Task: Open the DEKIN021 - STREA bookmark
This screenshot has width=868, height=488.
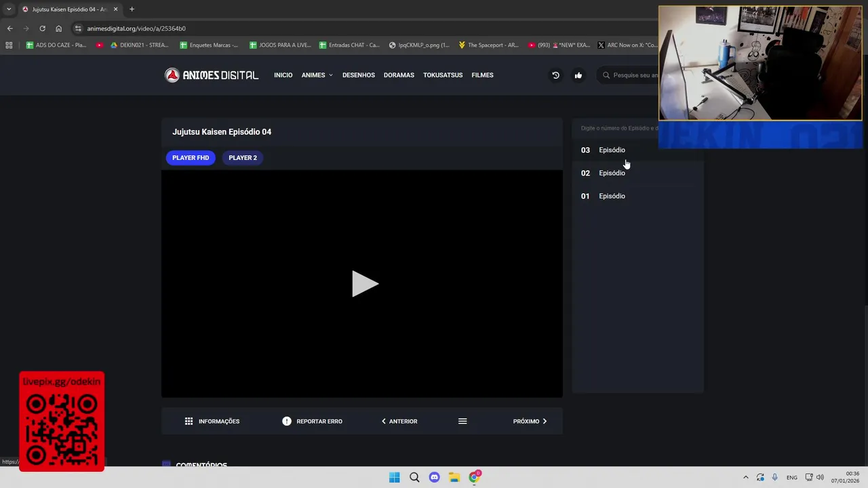Action: (140, 45)
